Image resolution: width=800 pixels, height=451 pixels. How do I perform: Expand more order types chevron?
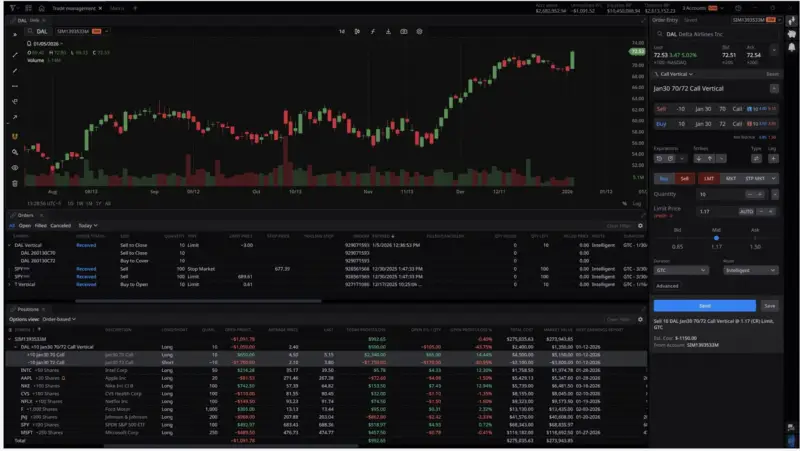tap(773, 179)
